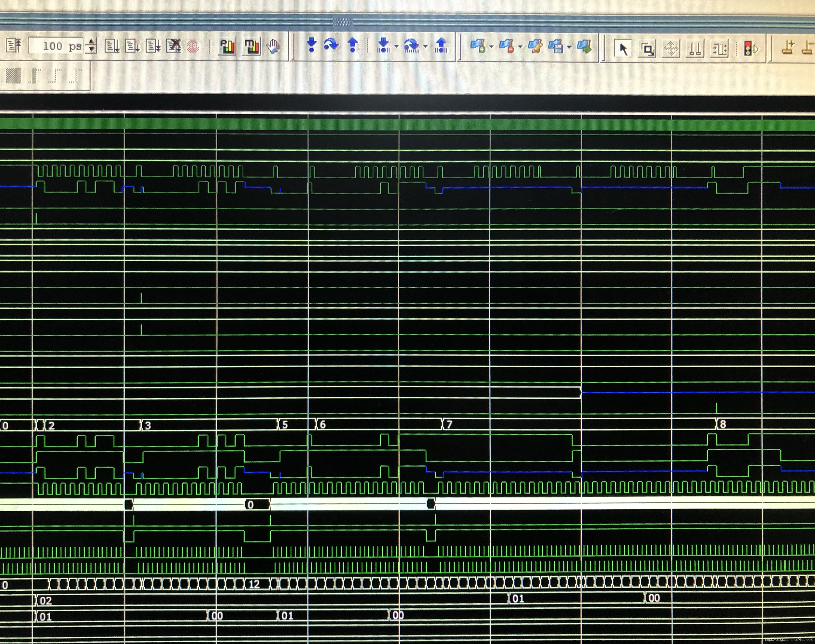This screenshot has height=644, width=815.
Task: Open the Add Bookmark flag dropdown arrow
Action: coord(491,47)
